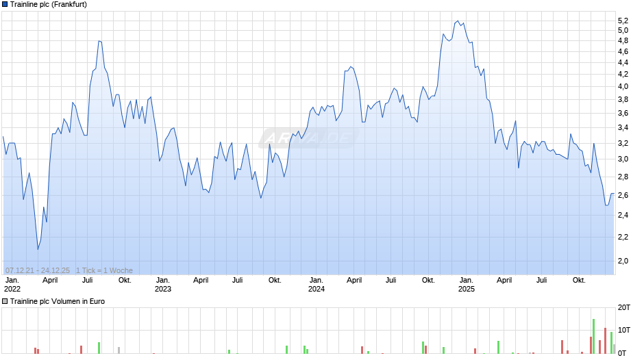Click the gray volume legend square
The width and height of the screenshot is (644, 360).
coord(5,301)
